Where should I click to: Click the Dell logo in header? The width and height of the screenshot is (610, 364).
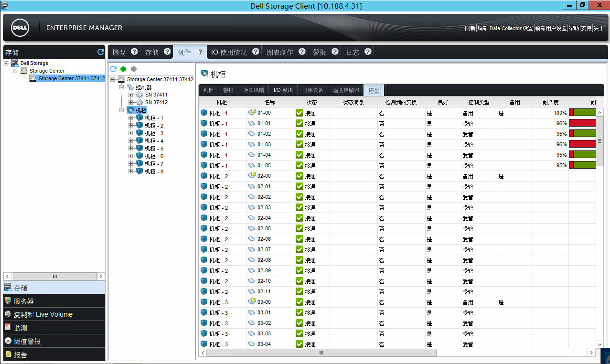pos(21,28)
